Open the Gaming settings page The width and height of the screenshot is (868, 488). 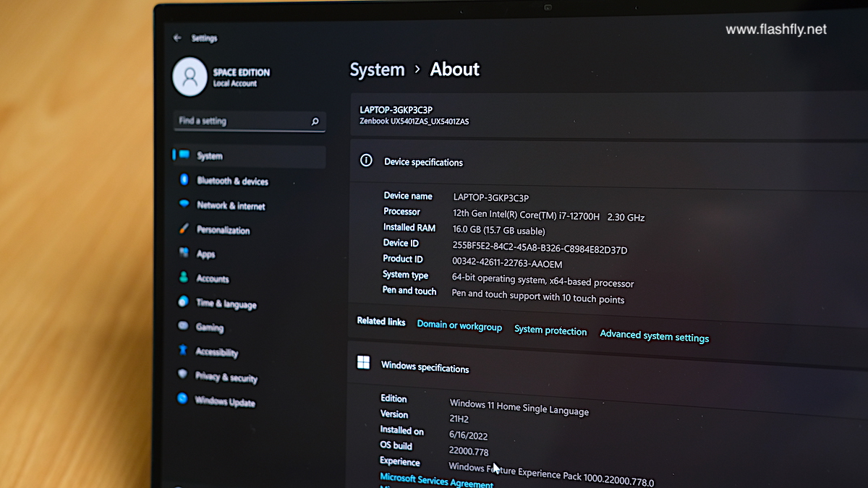pyautogui.click(x=210, y=328)
